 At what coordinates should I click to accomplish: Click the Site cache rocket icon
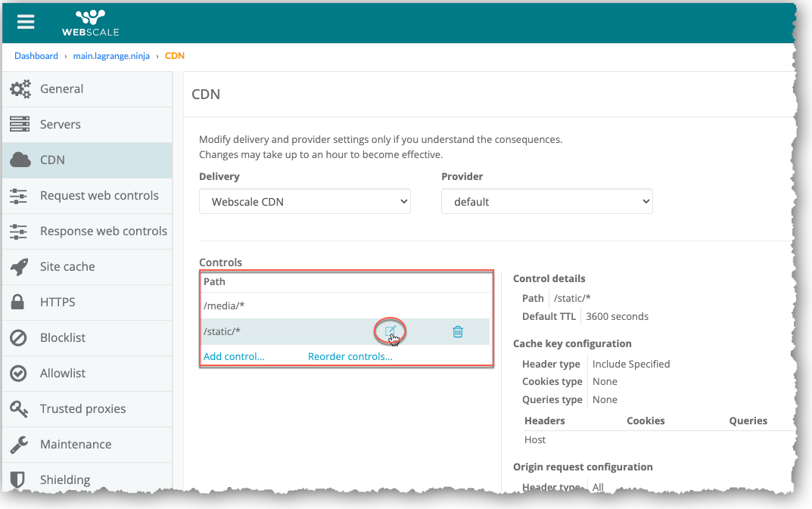click(x=20, y=266)
